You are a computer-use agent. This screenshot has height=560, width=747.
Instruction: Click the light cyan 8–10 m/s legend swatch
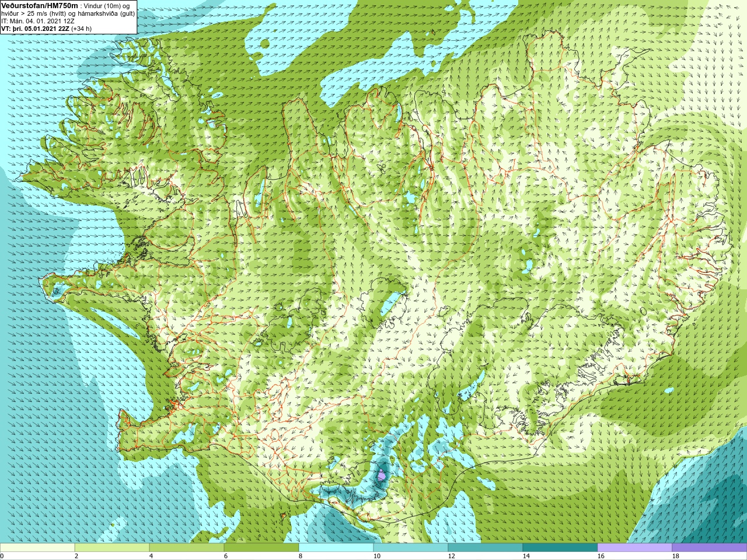(x=336, y=548)
